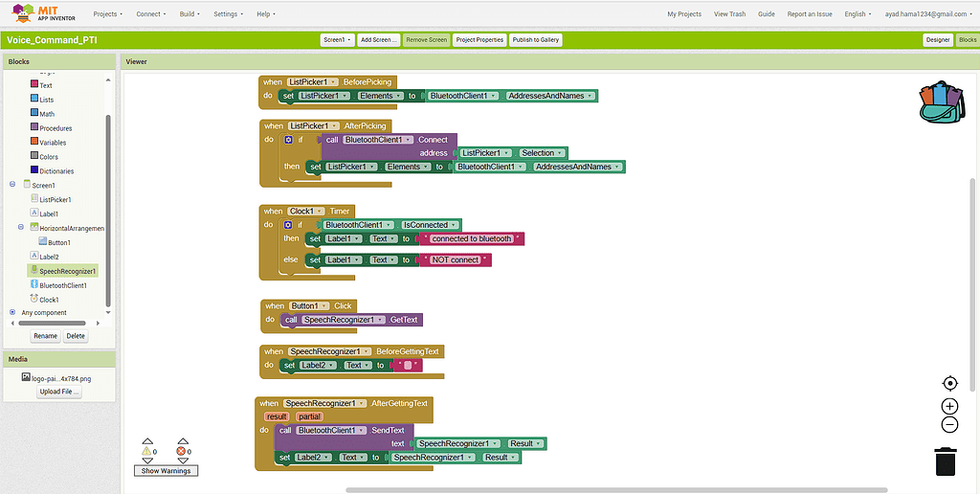This screenshot has width=980, height=494.
Task: Open the Screen1 dropdown button
Action: point(336,40)
